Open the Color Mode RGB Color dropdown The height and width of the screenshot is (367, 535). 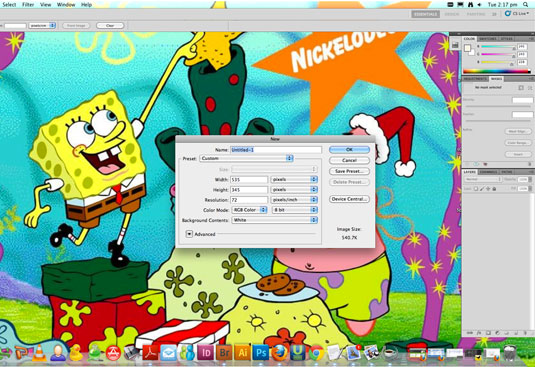coord(249,210)
